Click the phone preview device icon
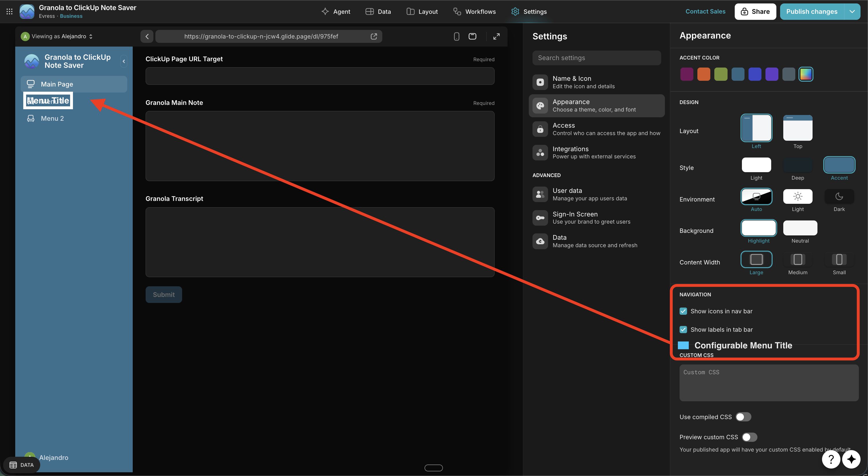Viewport: 868px width, 476px height. [456, 37]
